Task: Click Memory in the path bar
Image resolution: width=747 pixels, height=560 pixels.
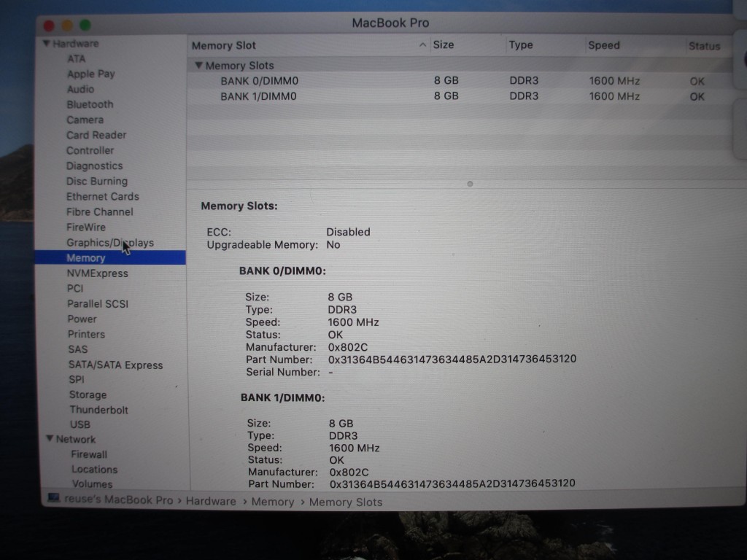Action: tap(273, 502)
